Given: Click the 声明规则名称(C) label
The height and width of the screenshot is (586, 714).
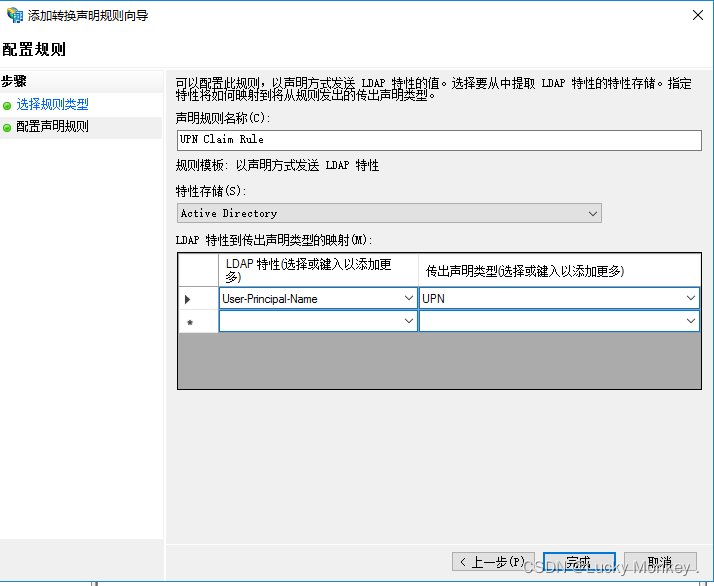Looking at the screenshot, I should pos(223,118).
